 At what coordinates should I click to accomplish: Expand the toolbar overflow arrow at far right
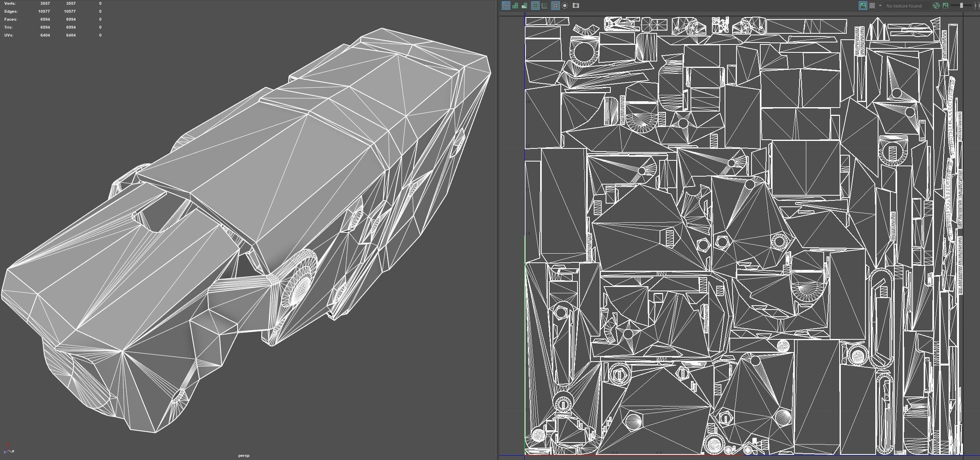(975, 6)
